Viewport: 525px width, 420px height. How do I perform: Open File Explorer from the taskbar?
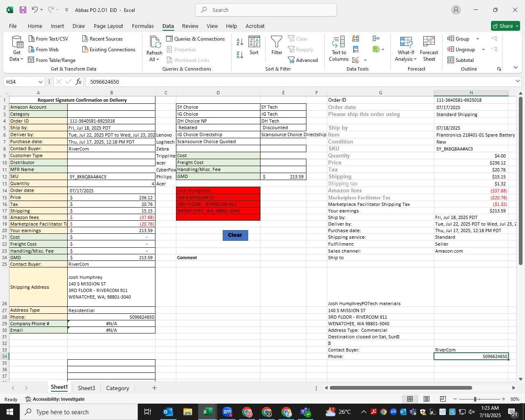tap(187, 412)
